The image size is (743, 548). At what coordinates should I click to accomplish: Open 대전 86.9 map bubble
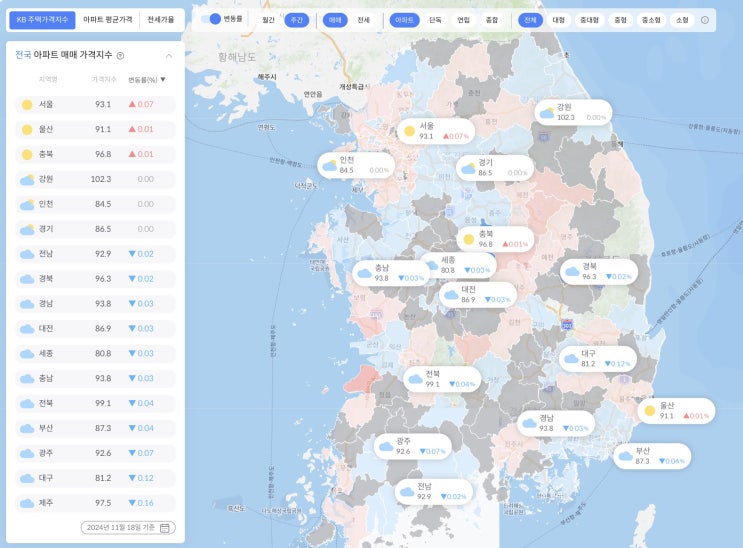[x=478, y=294]
